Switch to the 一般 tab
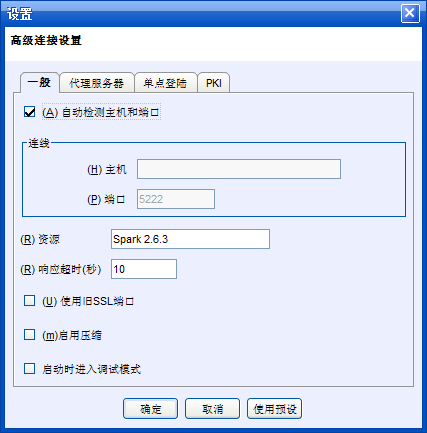Screen dimensions: 427x433 [40, 82]
